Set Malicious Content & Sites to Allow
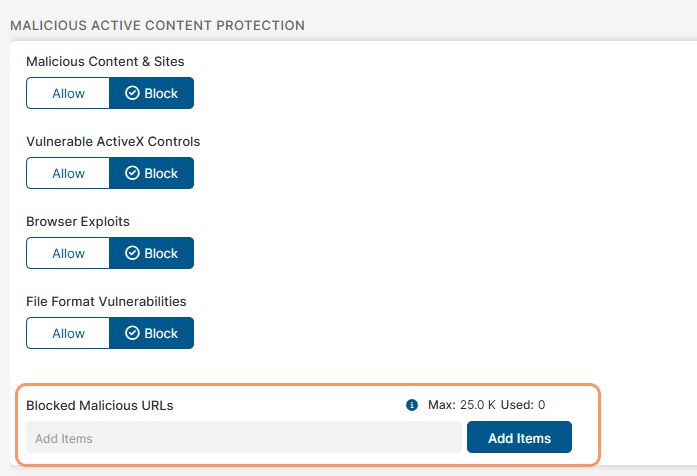Viewport: 697px width, 476px height. 68,93
